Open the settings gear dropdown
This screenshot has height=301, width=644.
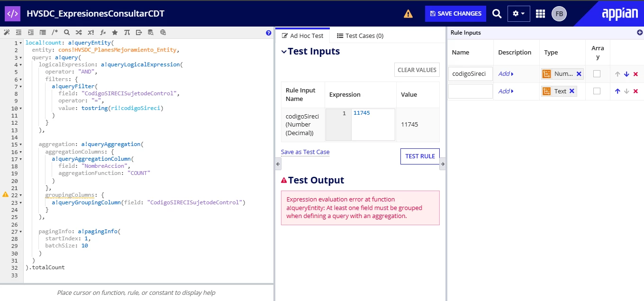coord(518,14)
